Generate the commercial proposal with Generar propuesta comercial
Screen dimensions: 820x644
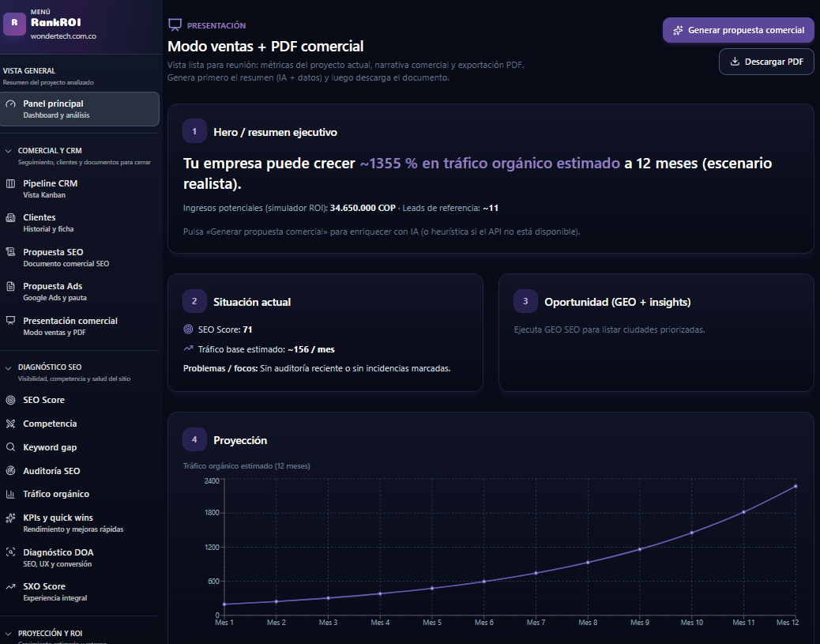739,30
